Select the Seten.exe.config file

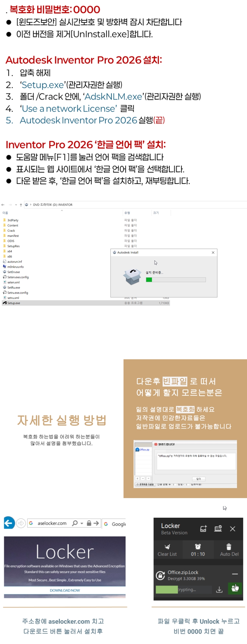click(x=16, y=277)
